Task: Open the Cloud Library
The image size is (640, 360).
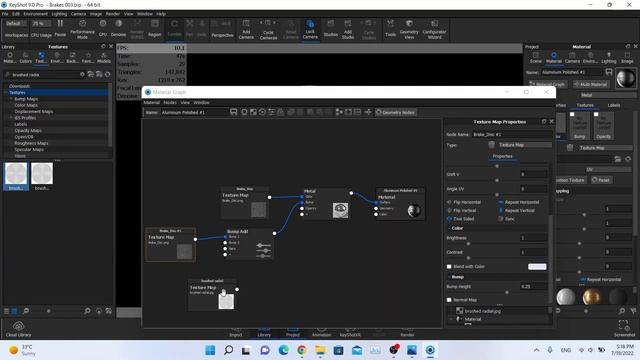Action: [18, 329]
